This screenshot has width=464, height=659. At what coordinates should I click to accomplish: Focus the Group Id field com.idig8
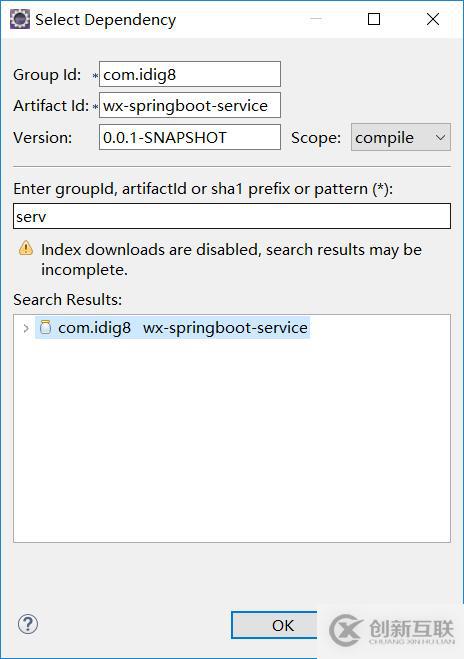(x=190, y=74)
